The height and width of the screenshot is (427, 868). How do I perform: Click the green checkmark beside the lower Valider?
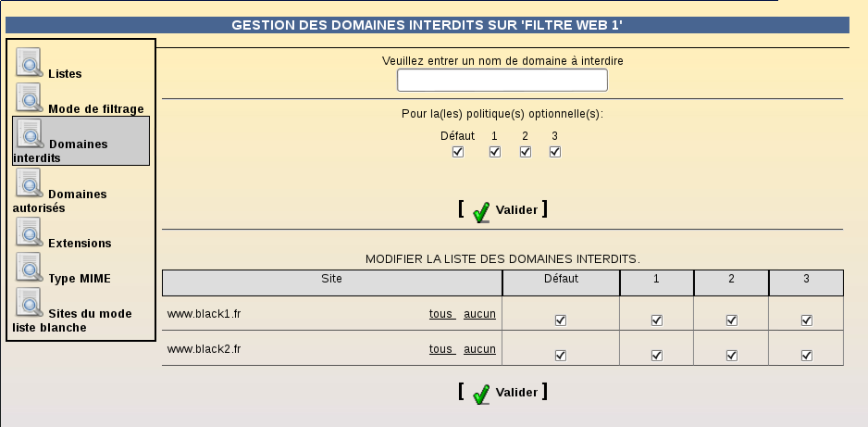481,395
